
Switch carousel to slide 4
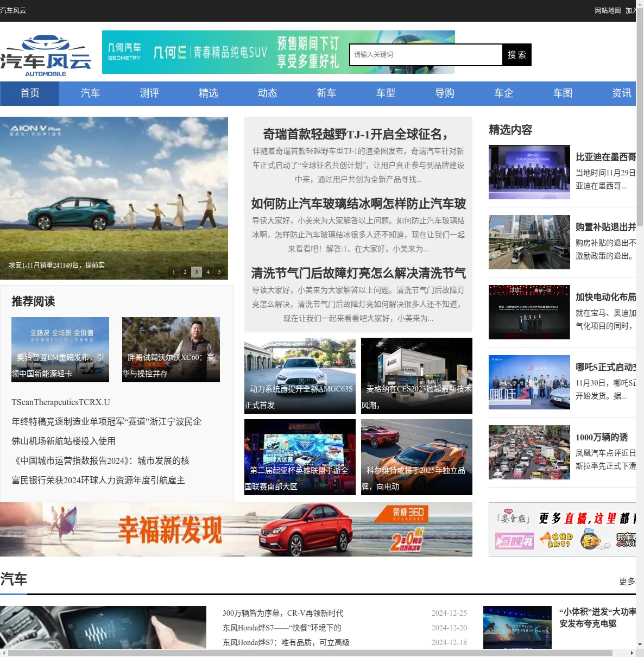(x=208, y=271)
